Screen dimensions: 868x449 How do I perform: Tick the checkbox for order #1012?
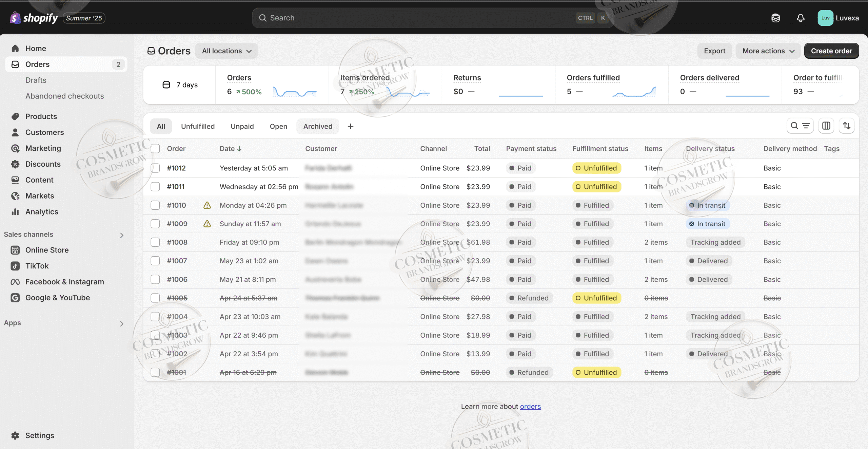tap(155, 168)
